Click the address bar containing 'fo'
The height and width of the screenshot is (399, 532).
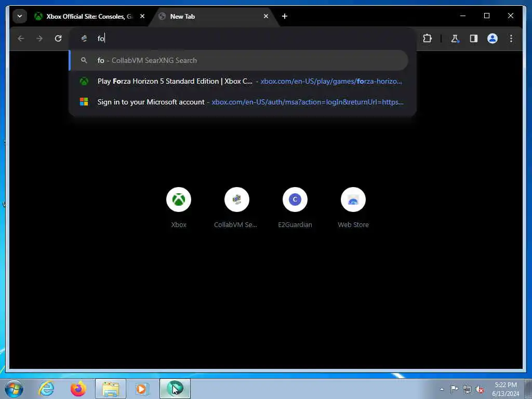point(243,38)
